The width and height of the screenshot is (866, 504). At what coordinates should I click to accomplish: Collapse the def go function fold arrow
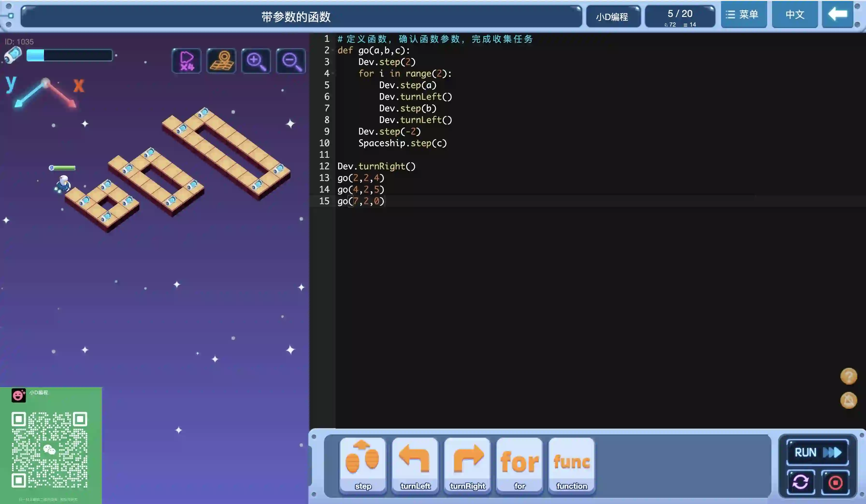(333, 50)
